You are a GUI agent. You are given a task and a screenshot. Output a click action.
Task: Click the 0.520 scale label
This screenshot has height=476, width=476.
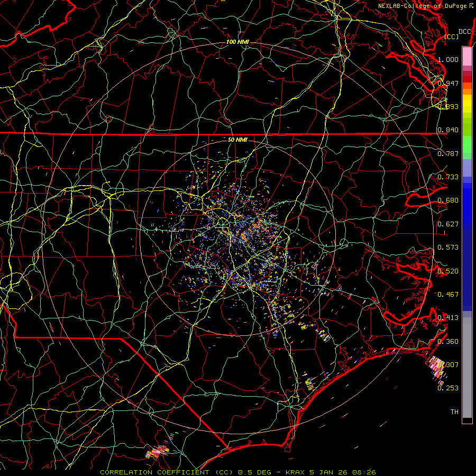(448, 271)
